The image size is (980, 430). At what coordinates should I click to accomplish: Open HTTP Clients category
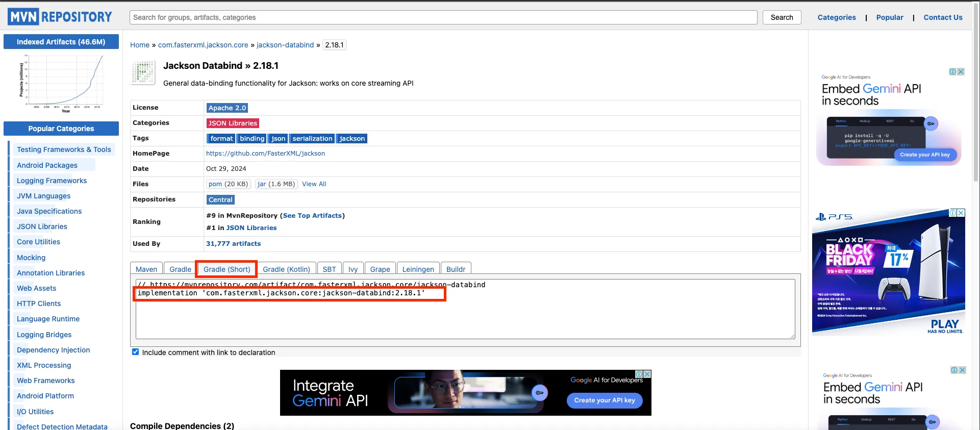coord(39,303)
